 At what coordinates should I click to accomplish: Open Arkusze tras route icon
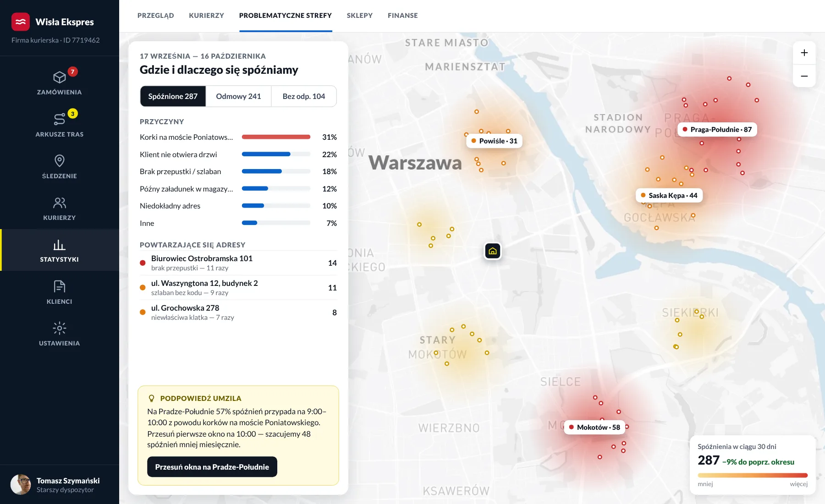(x=60, y=119)
